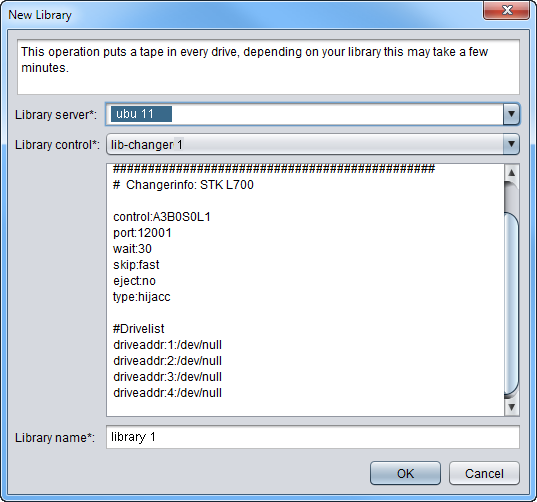537x502 pixels.
Task: Click the driveaddr:4:/dev/null entry
Action: click(167, 392)
